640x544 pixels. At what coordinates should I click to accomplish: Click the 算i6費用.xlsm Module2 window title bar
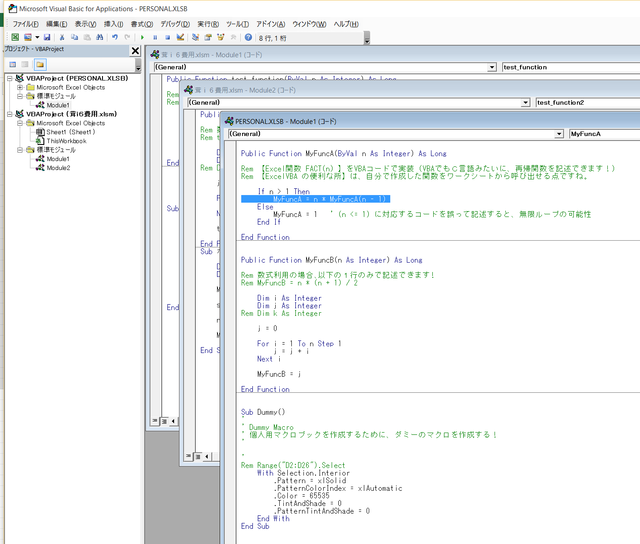pyautogui.click(x=411, y=90)
